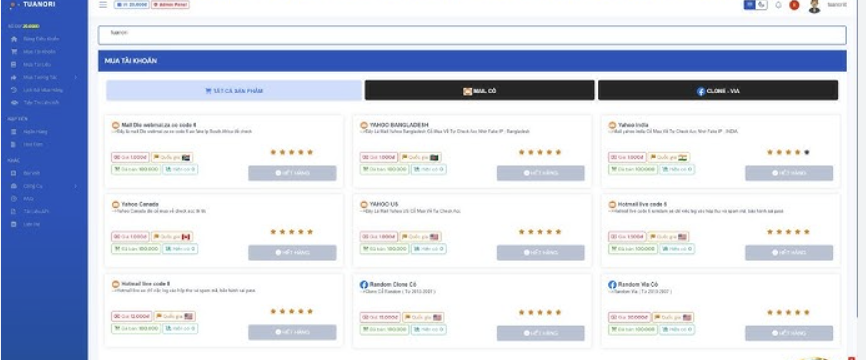The image size is (866, 360).
Task: Open the notification bell
Action: point(778,5)
